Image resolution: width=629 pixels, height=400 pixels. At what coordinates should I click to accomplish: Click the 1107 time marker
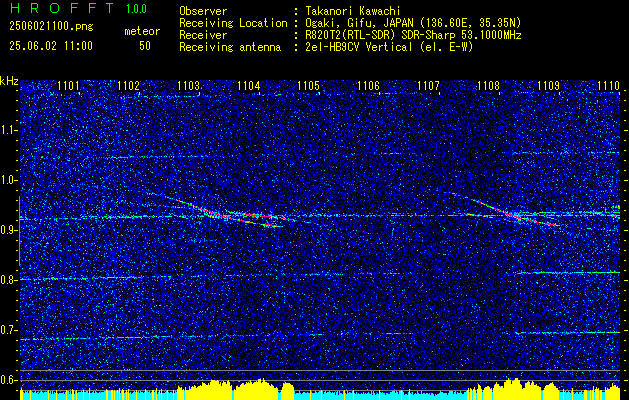428,85
